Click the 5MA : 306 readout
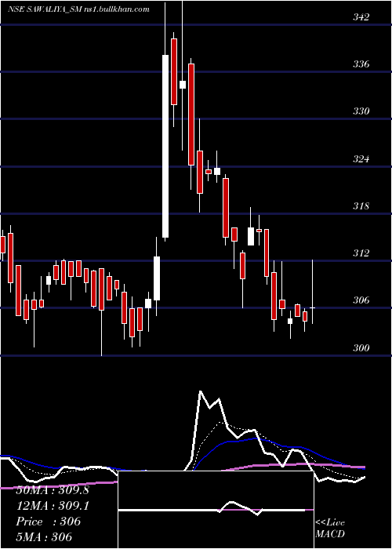Viewport: 392px width, 549px height. pos(44,536)
